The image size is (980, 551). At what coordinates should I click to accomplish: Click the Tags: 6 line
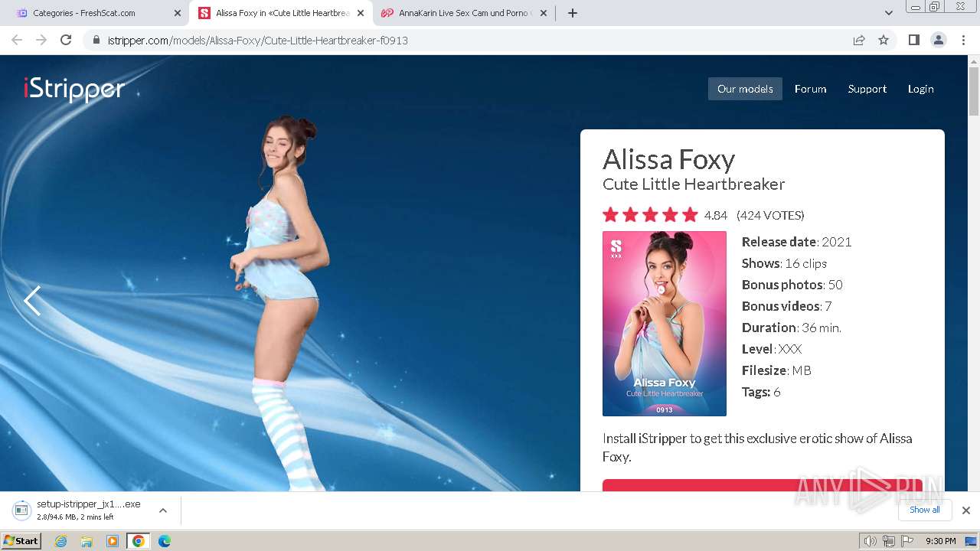click(x=761, y=392)
